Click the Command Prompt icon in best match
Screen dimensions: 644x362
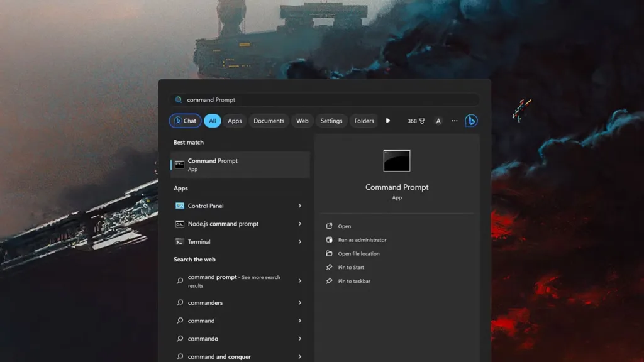tap(179, 165)
